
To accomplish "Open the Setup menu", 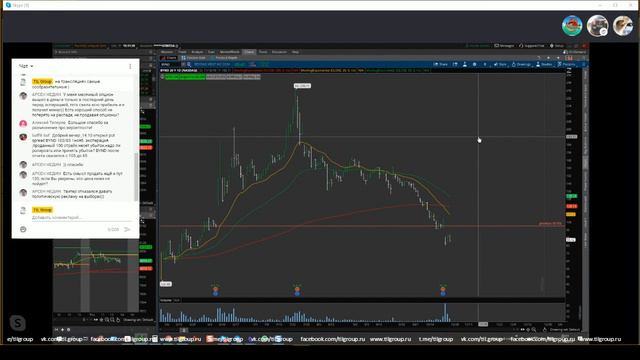I will (557, 46).
